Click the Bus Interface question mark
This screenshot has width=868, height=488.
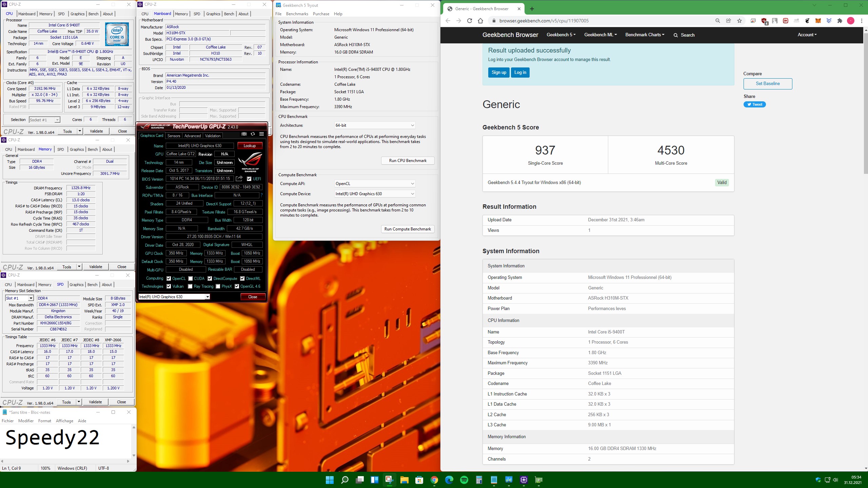(261, 195)
